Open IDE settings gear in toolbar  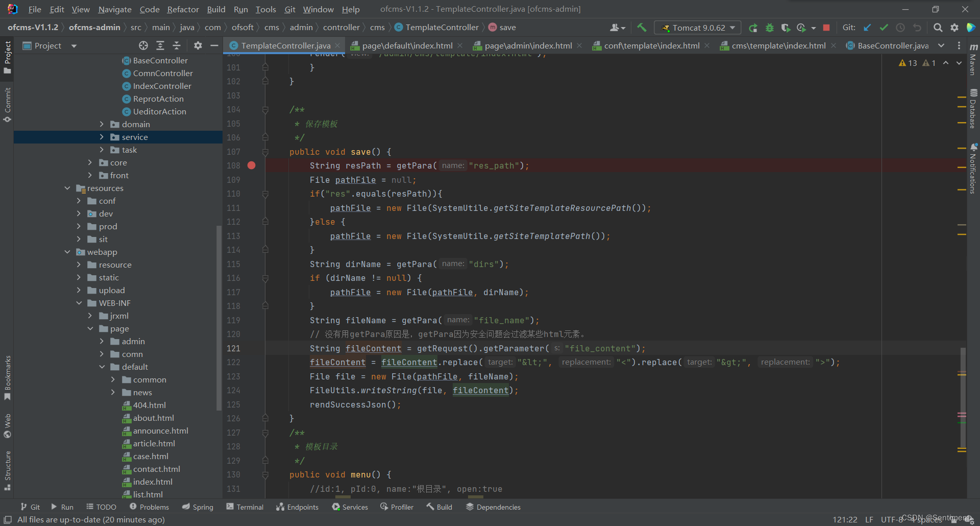click(x=954, y=28)
